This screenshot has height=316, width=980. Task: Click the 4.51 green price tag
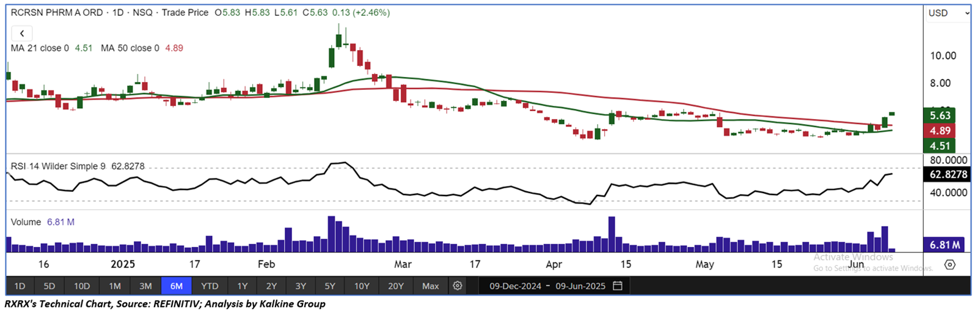click(940, 145)
